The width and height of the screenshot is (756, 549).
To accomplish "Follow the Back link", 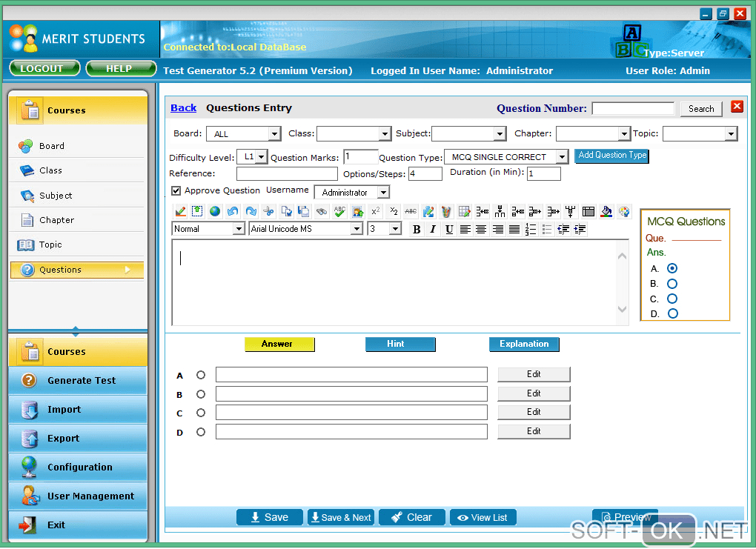I will [x=184, y=108].
